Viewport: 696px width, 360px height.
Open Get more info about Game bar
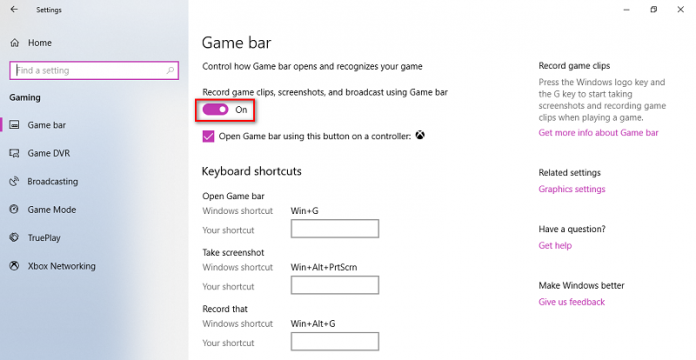(598, 133)
